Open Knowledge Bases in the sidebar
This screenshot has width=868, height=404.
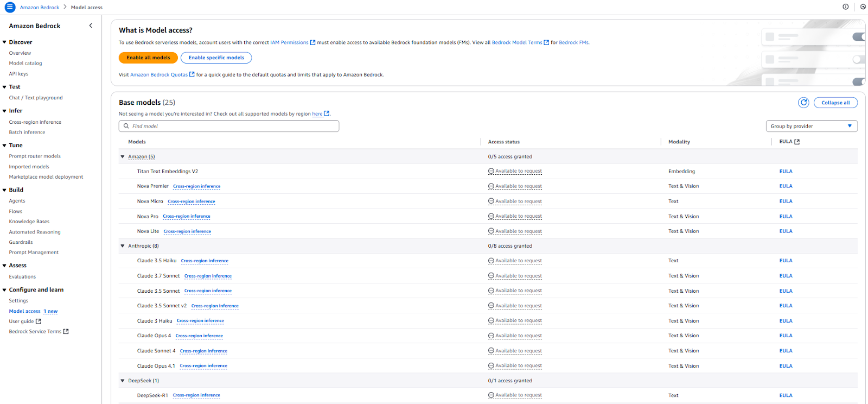(29, 222)
